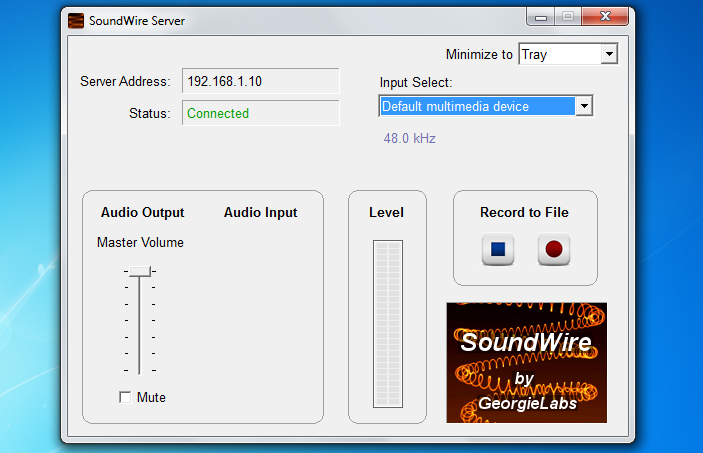Minimize the SoundWire Server window
Screen dimensions: 703x453
(x=542, y=16)
